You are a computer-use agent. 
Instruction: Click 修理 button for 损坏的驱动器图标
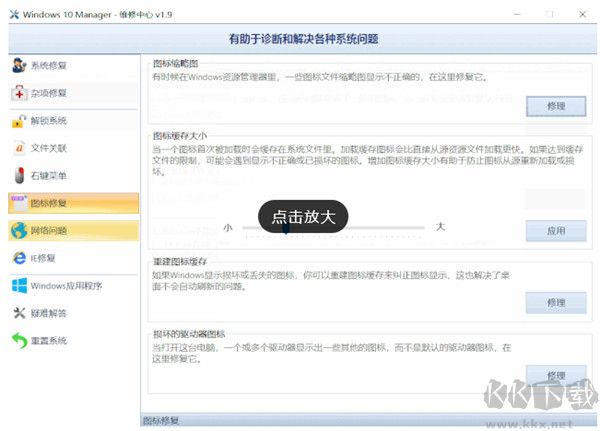click(556, 375)
